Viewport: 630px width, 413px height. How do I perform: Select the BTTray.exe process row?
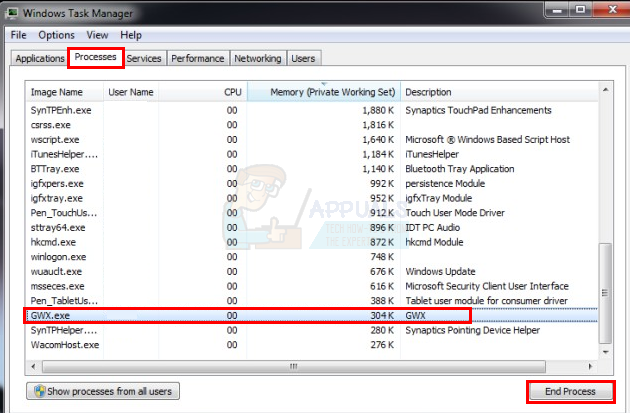coord(312,169)
